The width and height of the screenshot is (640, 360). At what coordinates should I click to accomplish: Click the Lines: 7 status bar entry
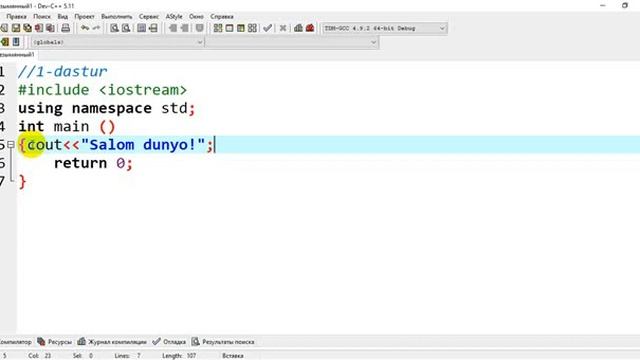coord(127,356)
